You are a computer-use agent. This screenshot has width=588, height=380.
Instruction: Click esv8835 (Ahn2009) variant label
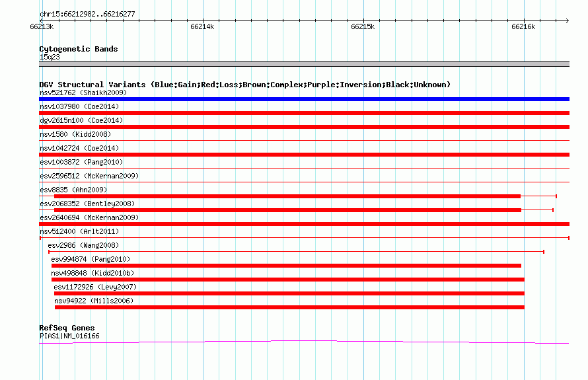pos(73,190)
